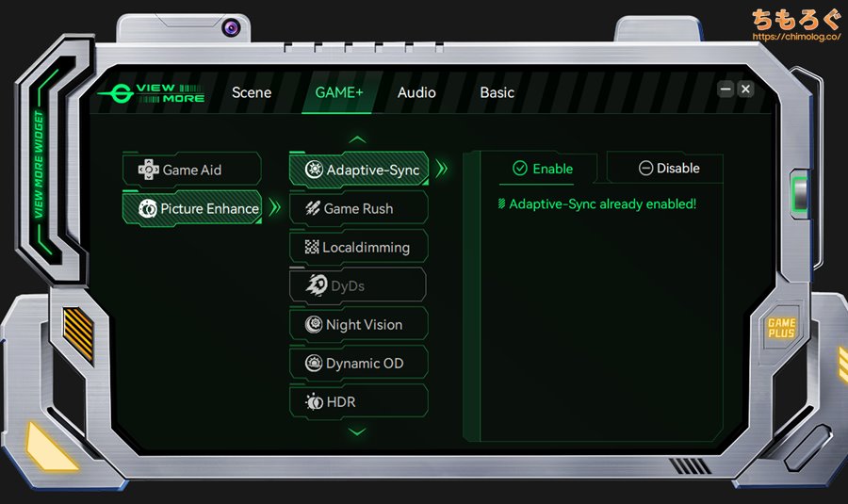
Task: Click the Localdimming checkered icon
Action: pos(312,248)
